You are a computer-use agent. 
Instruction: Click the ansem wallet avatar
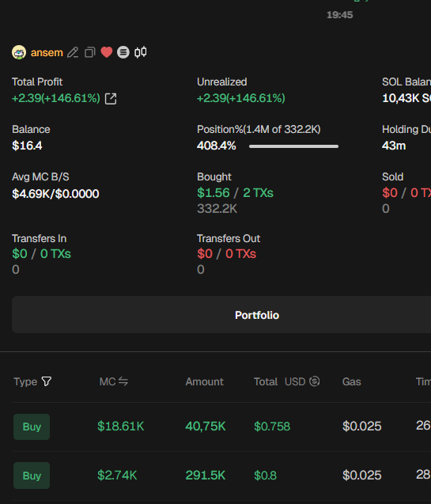[19, 52]
